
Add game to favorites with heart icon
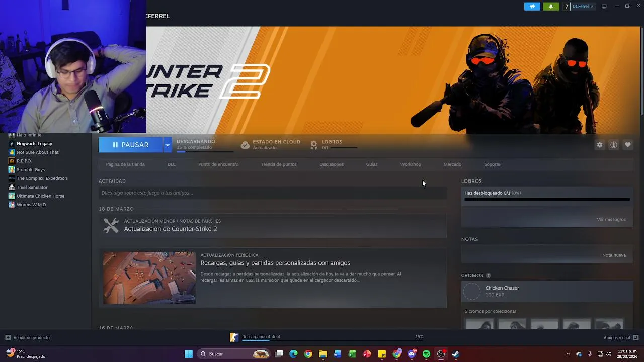pos(627,145)
